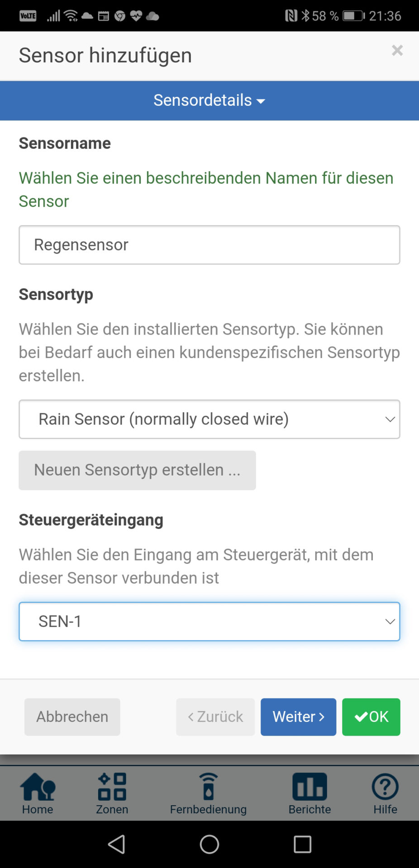Viewport: 419px width, 868px height.
Task: Confirm with the green OK button
Action: click(371, 717)
